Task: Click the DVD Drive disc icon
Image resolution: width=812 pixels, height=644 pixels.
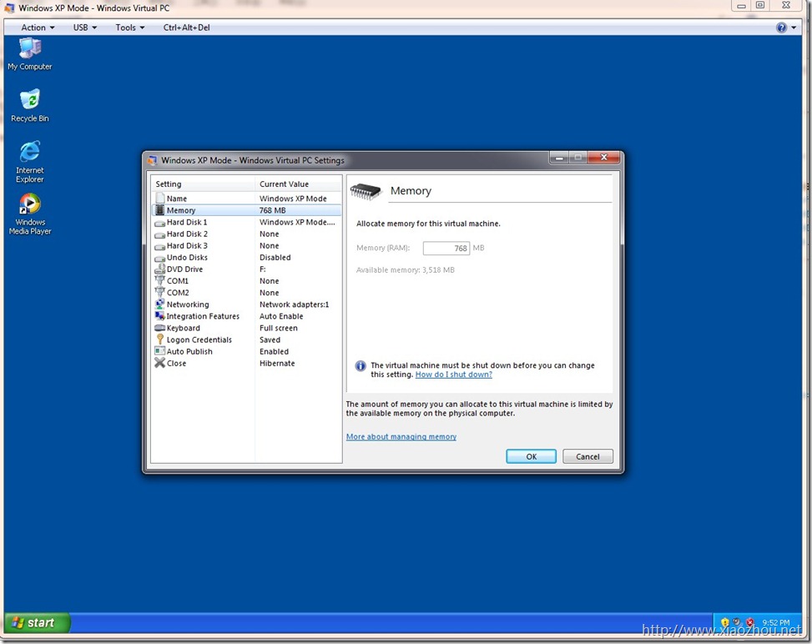Action: point(160,269)
